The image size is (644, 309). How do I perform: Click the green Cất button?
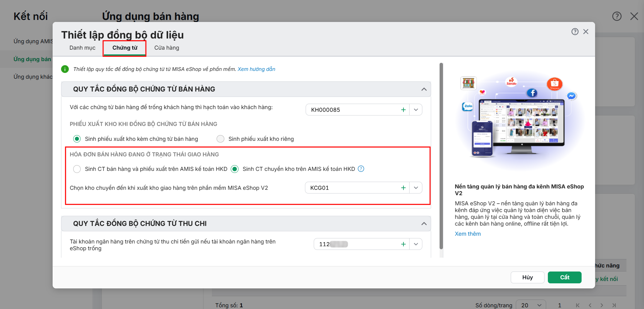coord(564,277)
